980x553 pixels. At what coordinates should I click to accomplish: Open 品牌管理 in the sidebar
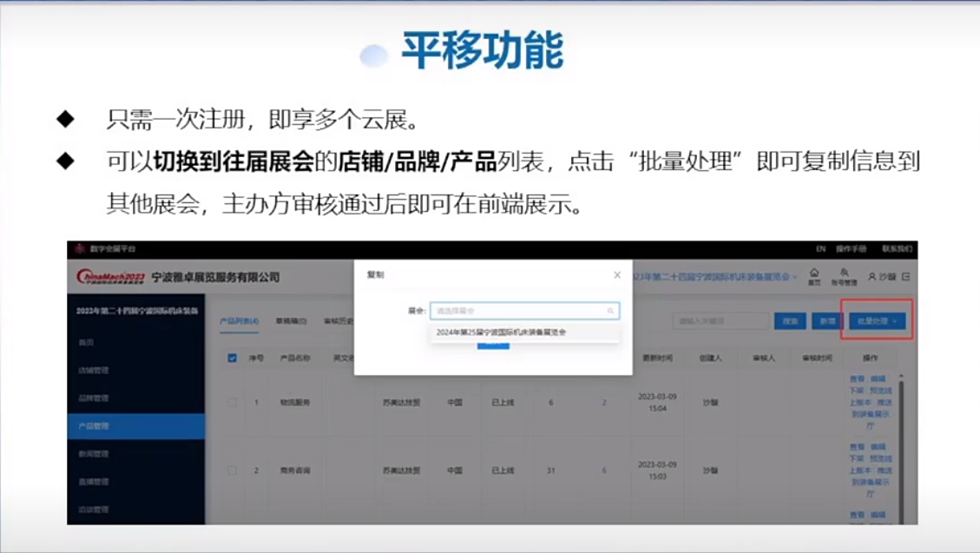pyautogui.click(x=94, y=398)
